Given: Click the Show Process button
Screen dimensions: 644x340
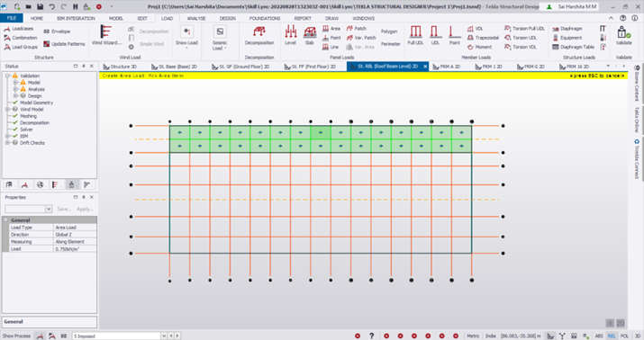Looking at the screenshot, I should click(16, 336).
